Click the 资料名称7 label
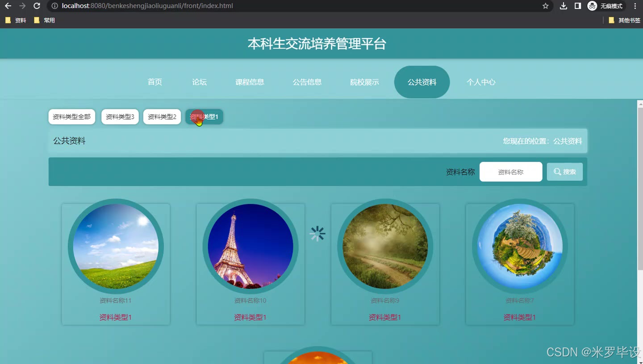This screenshot has height=364, width=643. tap(520, 301)
